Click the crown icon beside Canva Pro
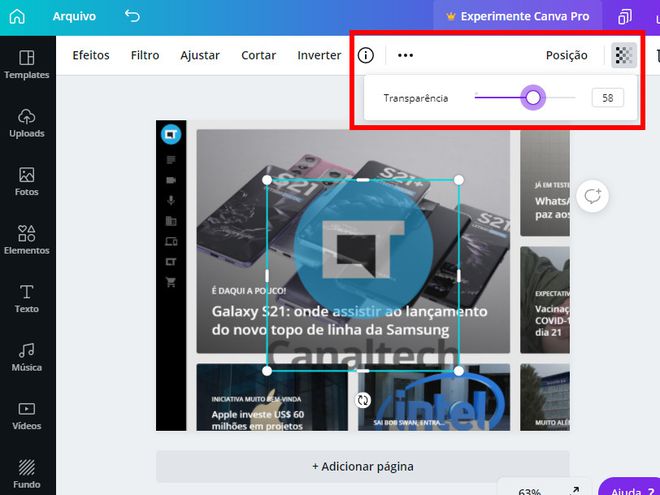Screen dimensions: 660x495 point(451,16)
